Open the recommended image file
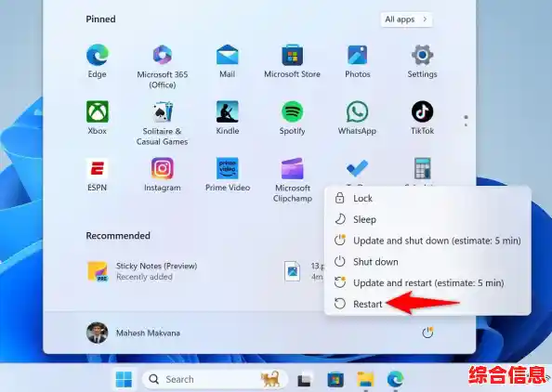 tap(303, 271)
